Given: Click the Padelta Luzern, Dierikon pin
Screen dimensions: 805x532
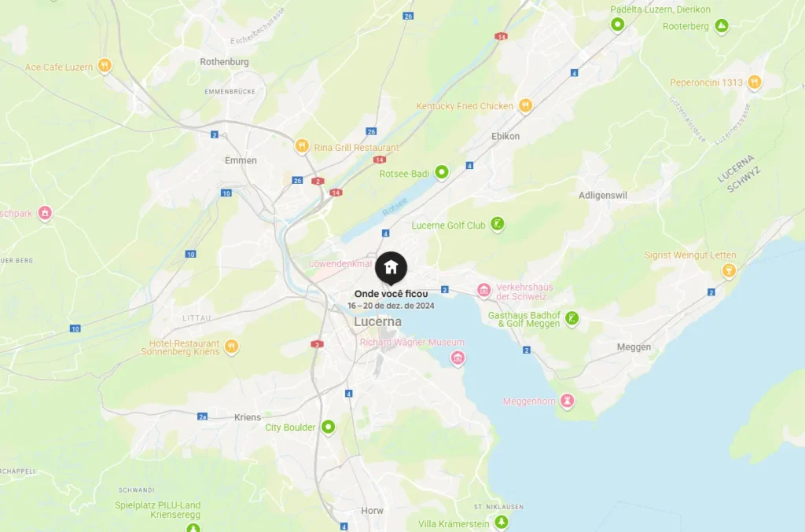Looking at the screenshot, I should (618, 24).
